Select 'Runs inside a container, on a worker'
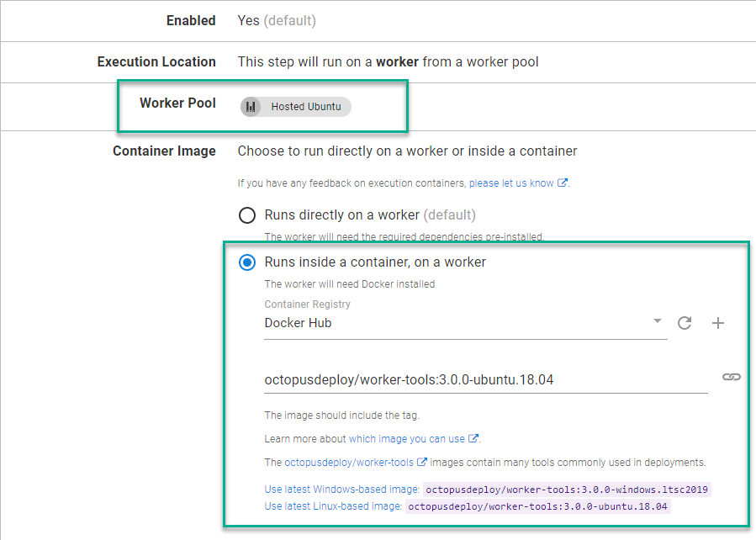The width and height of the screenshot is (756, 540). [247, 262]
